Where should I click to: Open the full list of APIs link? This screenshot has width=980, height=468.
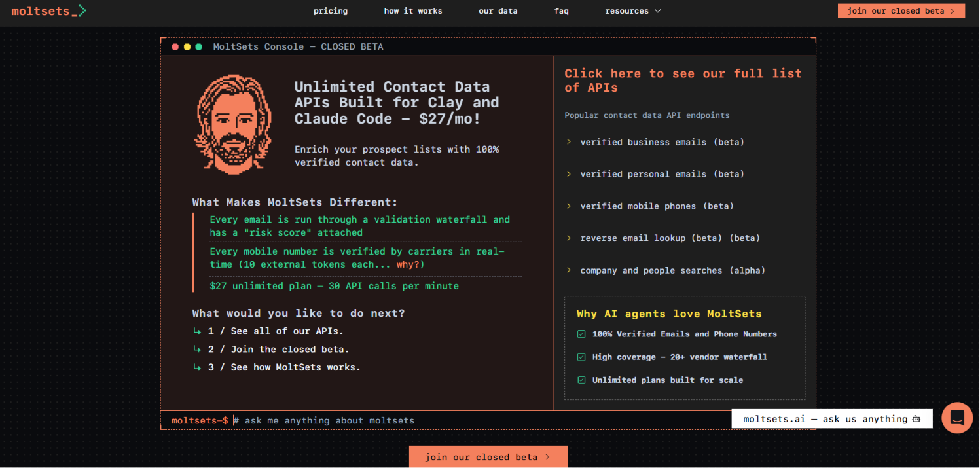pyautogui.click(x=683, y=81)
